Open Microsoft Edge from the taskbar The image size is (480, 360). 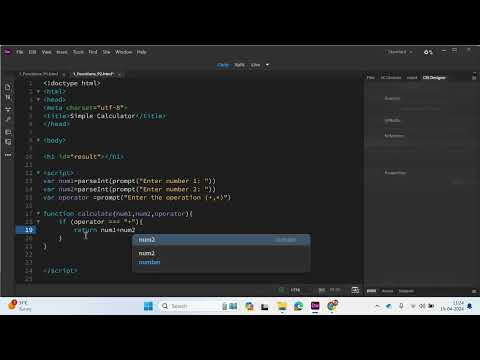[298, 306]
